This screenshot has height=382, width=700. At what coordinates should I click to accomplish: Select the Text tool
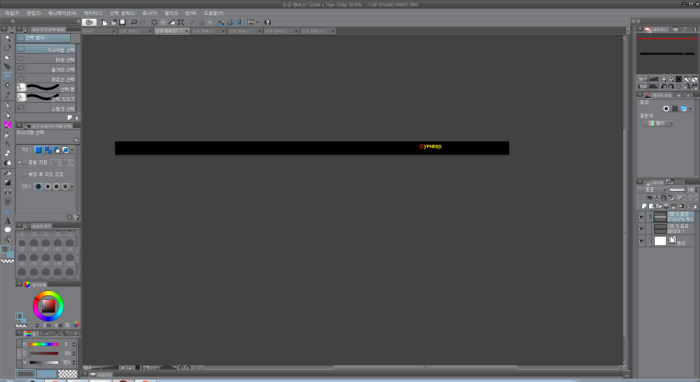[x=8, y=221]
